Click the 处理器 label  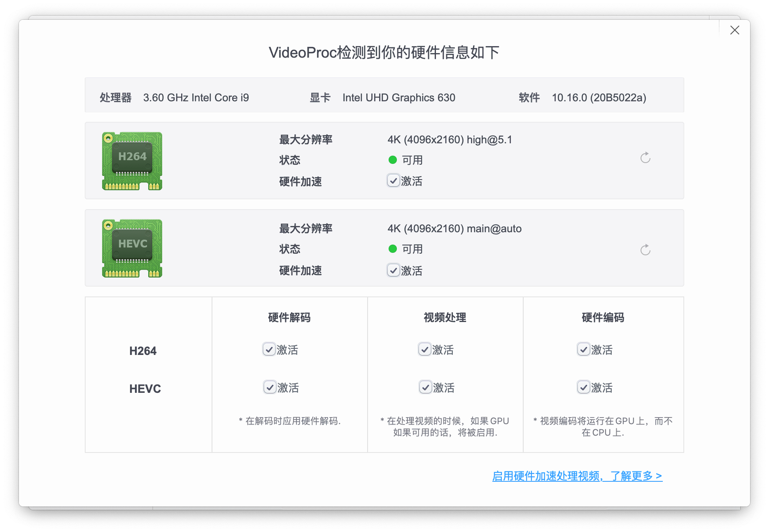tap(116, 98)
